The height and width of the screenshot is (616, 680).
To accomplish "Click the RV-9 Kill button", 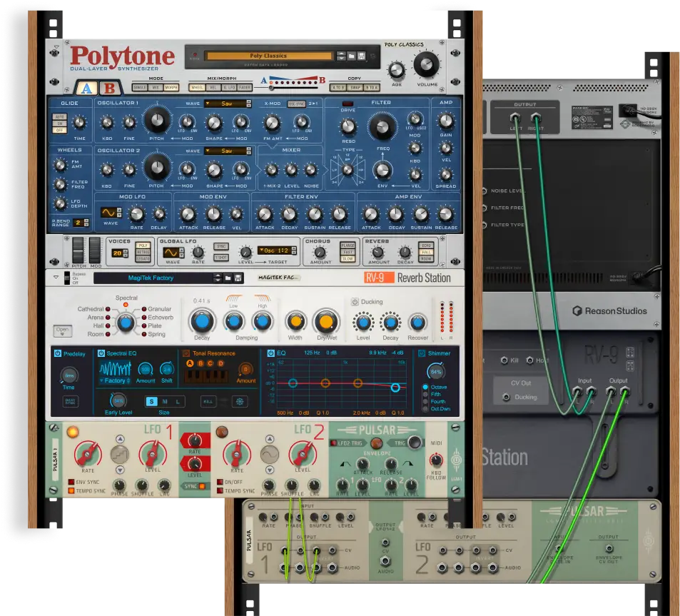I will [208, 402].
